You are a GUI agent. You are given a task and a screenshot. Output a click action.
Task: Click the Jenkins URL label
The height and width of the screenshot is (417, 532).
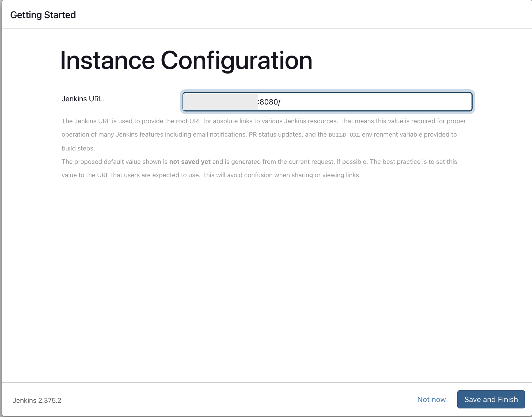pyautogui.click(x=83, y=99)
